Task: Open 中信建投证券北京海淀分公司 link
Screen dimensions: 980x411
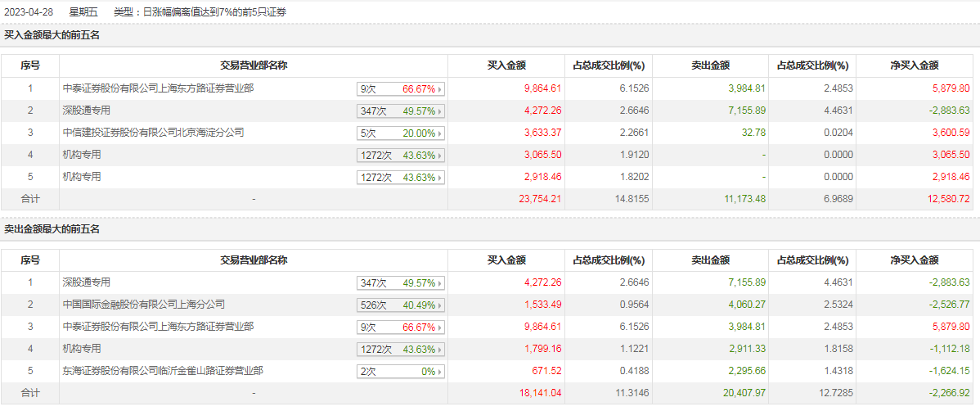Action: pos(154,133)
